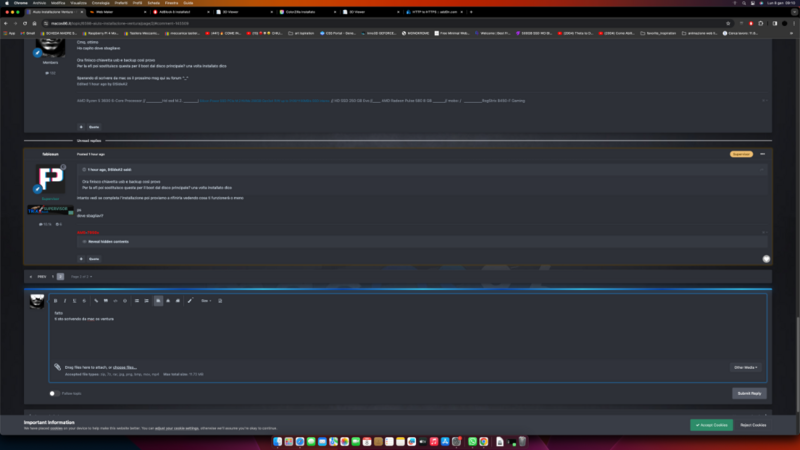Click choose files link
This screenshot has height=450, width=800.
(124, 367)
